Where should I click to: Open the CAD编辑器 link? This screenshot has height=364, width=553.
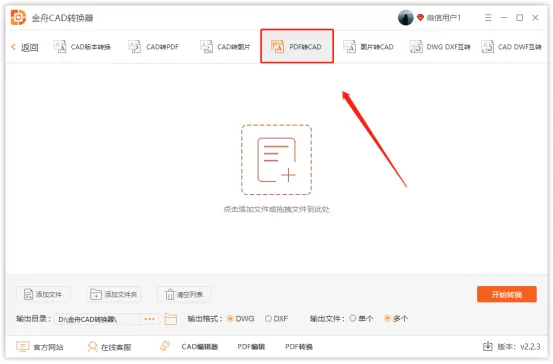(200, 347)
